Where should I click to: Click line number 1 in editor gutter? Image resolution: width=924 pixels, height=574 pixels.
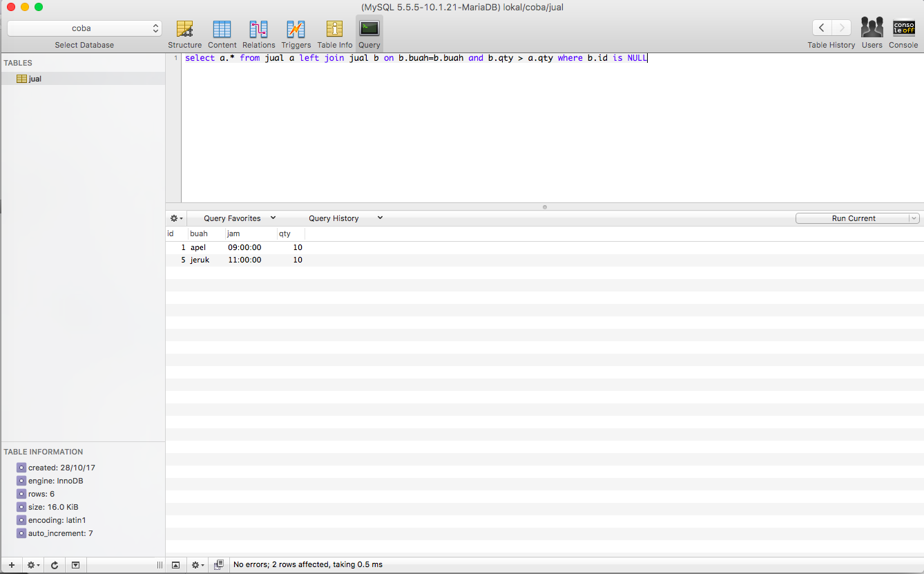[175, 58]
